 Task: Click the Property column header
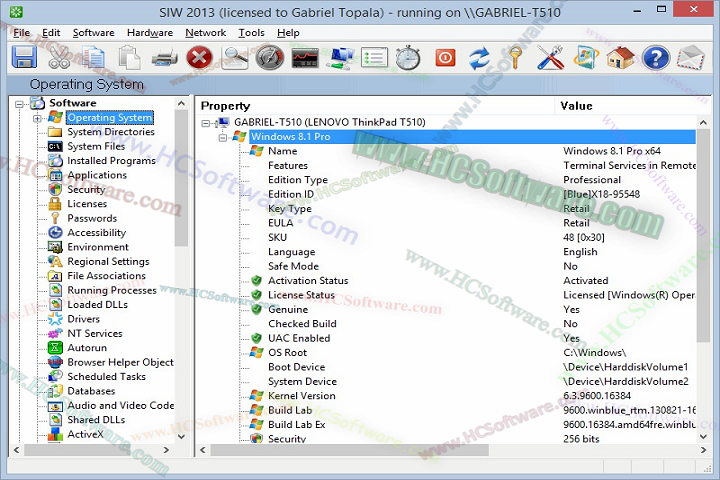tap(375, 106)
